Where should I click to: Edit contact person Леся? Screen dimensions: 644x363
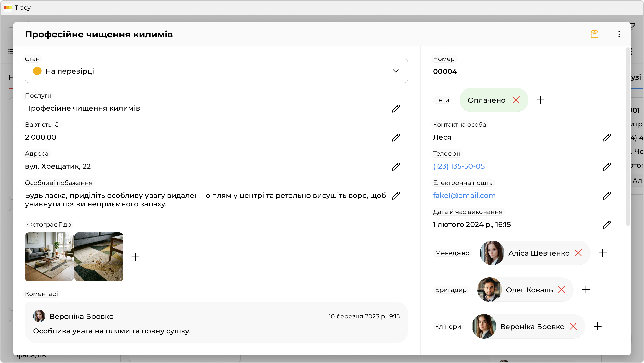pos(607,138)
